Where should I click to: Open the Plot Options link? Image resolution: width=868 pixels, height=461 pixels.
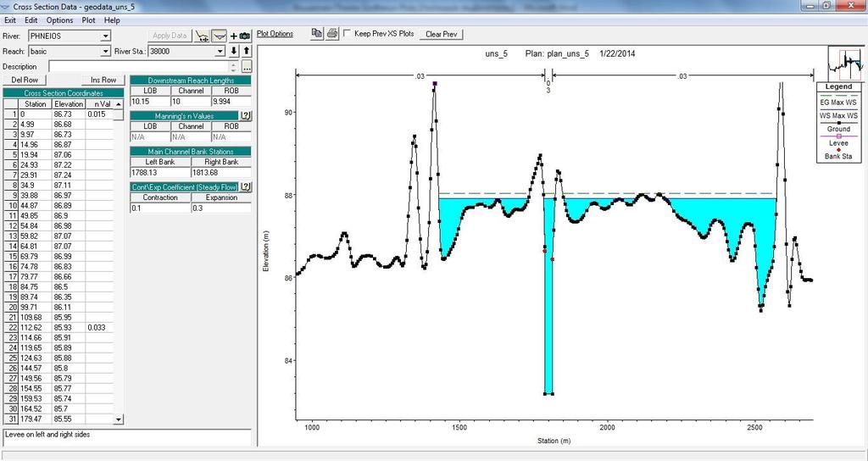pos(275,34)
